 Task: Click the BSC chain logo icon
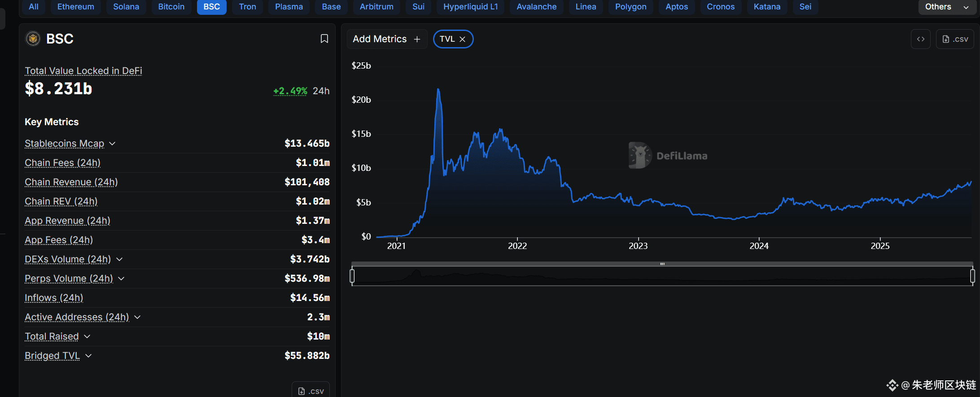click(33, 39)
